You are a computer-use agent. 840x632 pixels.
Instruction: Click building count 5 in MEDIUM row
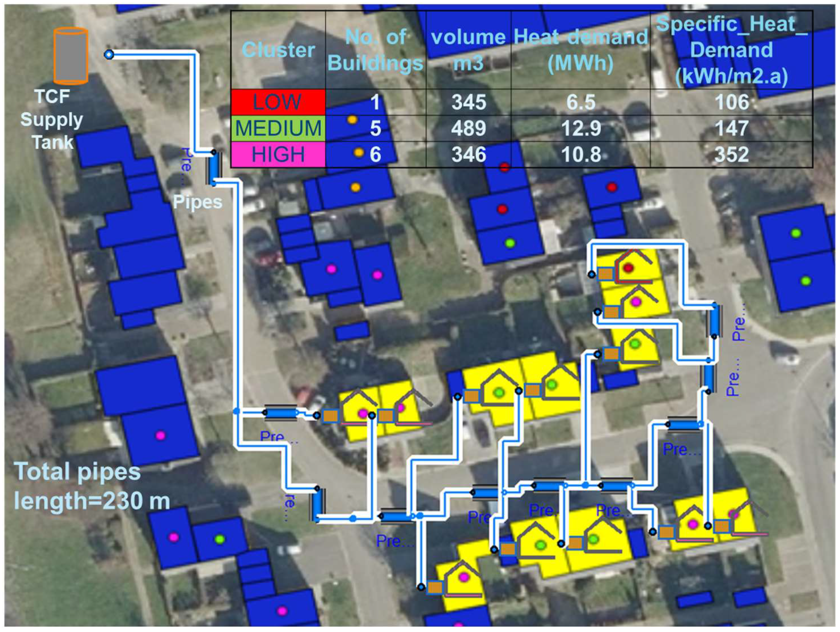pos(375,128)
